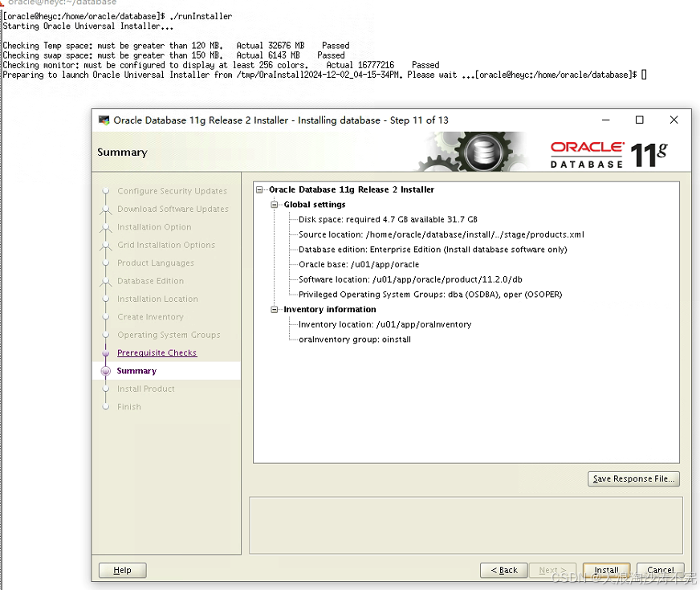This screenshot has height=590, width=700.
Task: Click 'Checking swap space' line in terminal
Action: [x=173, y=55]
